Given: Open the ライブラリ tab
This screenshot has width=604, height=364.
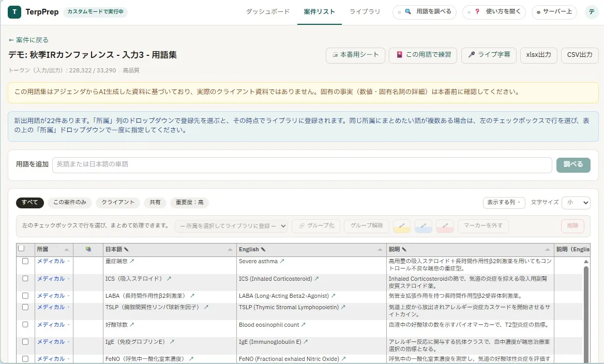Looking at the screenshot, I should click(365, 12).
